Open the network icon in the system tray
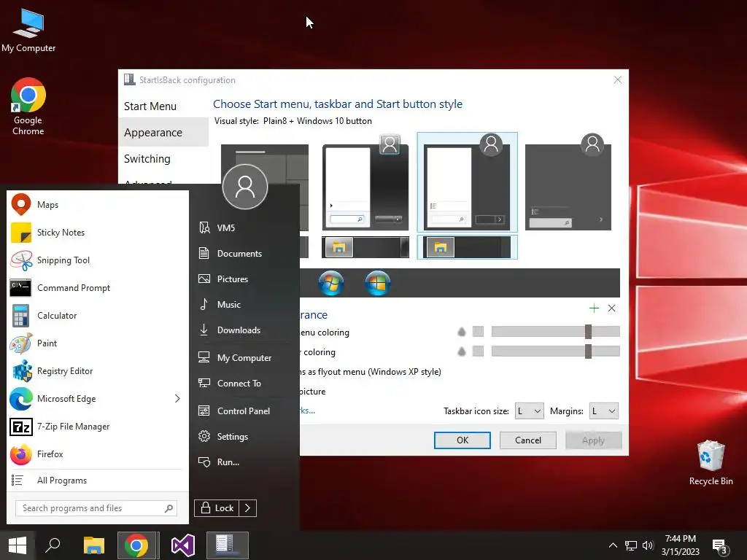747x560 pixels. pos(631,545)
